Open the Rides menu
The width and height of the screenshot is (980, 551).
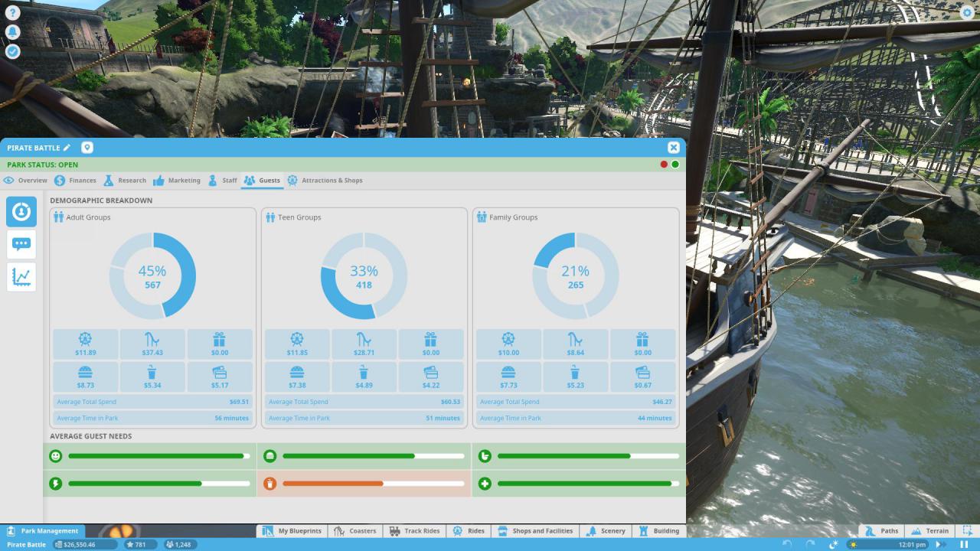coord(469,530)
